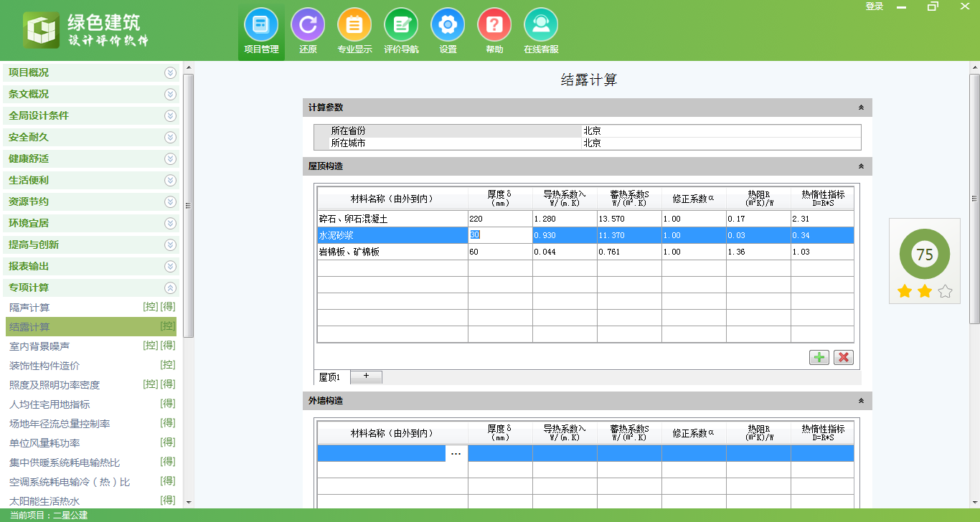Add a roof material row with green plus
Image resolution: width=980 pixels, height=522 pixels.
click(819, 357)
